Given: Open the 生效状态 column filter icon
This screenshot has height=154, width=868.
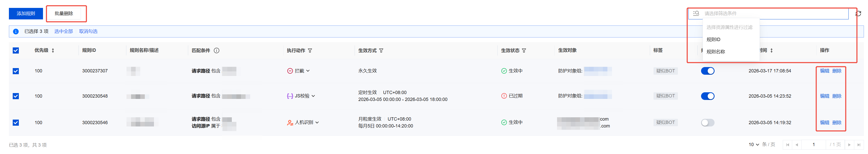Looking at the screenshot, I should 524,50.
